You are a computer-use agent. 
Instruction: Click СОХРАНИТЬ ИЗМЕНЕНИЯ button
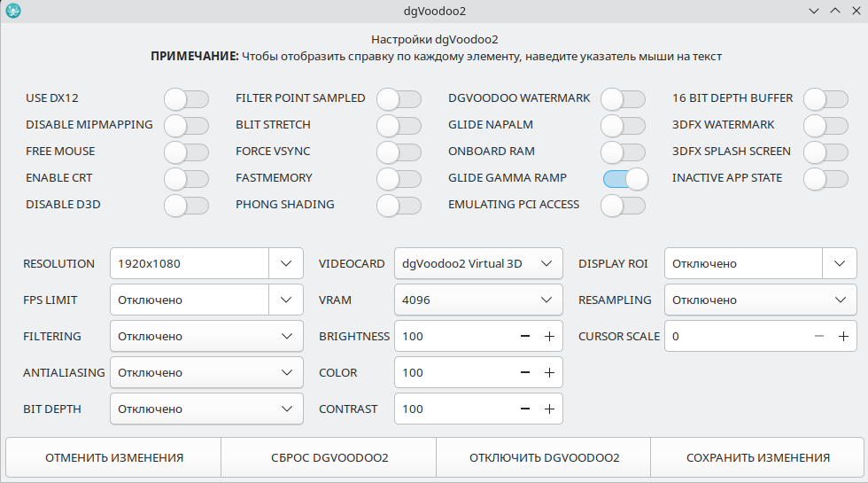[x=757, y=457]
